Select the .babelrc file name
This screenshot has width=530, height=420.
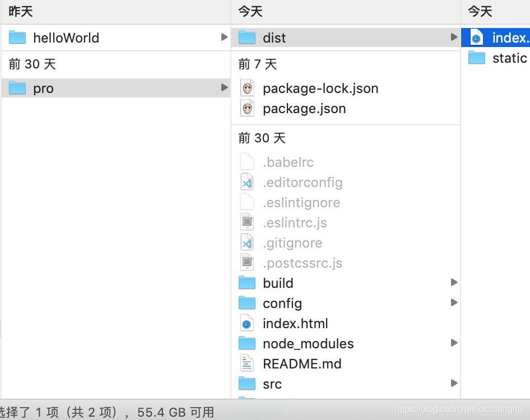[x=288, y=162]
